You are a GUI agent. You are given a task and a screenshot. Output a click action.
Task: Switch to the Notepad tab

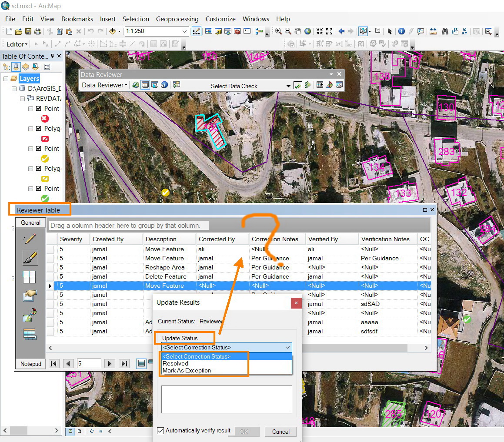point(30,364)
